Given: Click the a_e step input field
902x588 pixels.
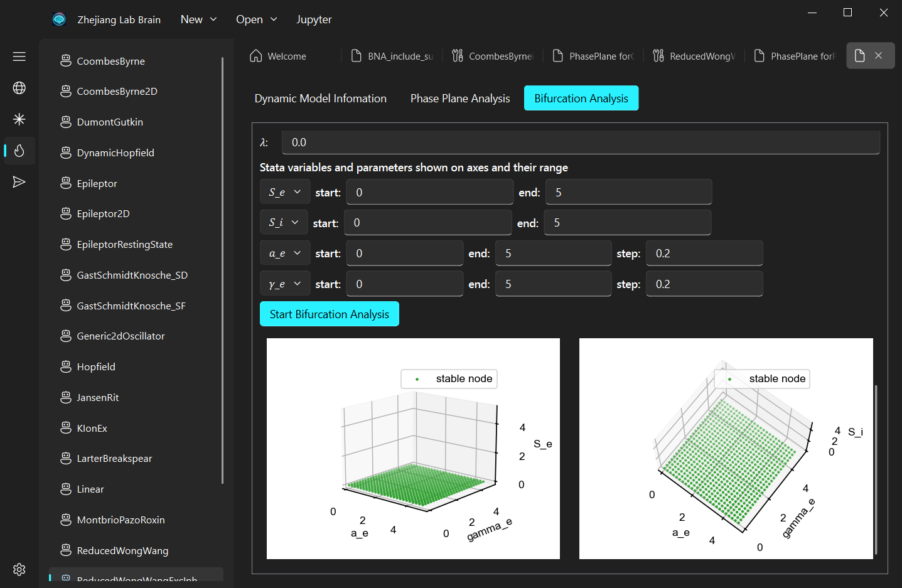Looking at the screenshot, I should (704, 253).
